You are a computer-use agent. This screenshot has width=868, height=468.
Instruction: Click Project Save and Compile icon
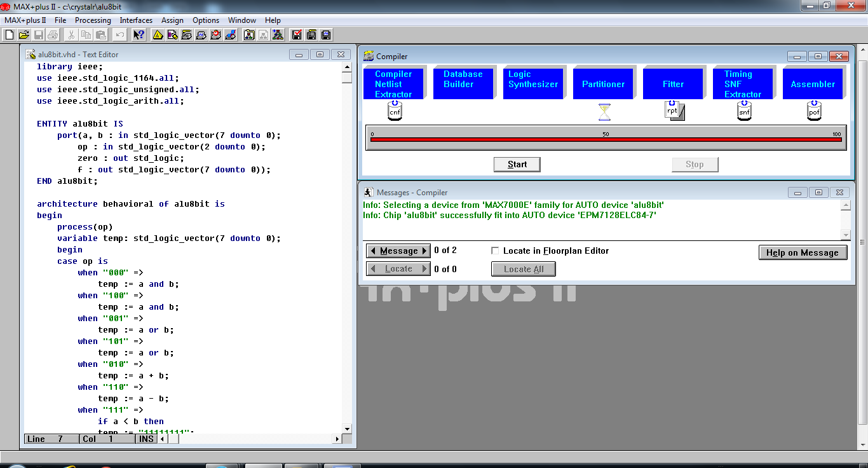311,34
